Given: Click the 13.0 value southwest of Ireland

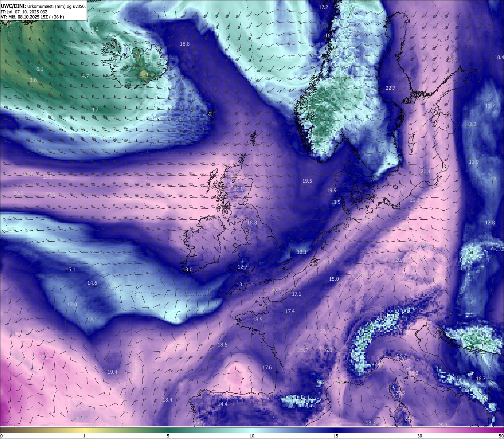Looking at the screenshot, I should tap(187, 270).
